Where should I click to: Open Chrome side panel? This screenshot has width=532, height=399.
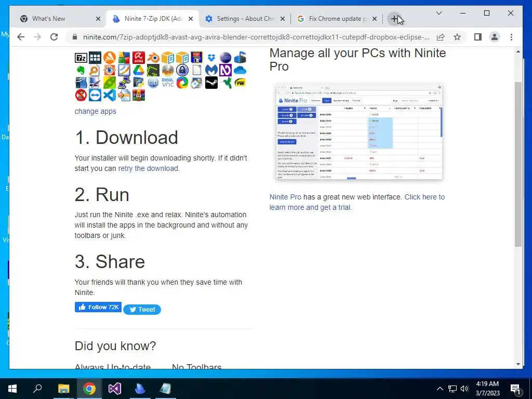click(478, 37)
